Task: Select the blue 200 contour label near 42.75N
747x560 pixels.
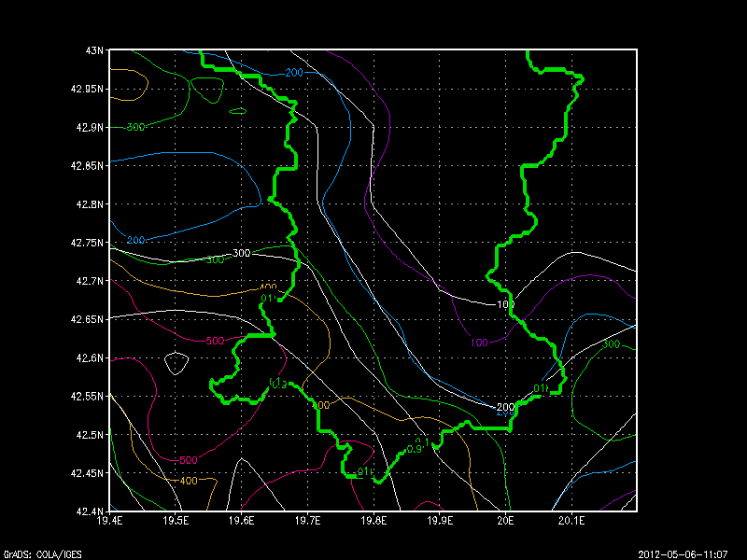Action: pyautogui.click(x=135, y=240)
